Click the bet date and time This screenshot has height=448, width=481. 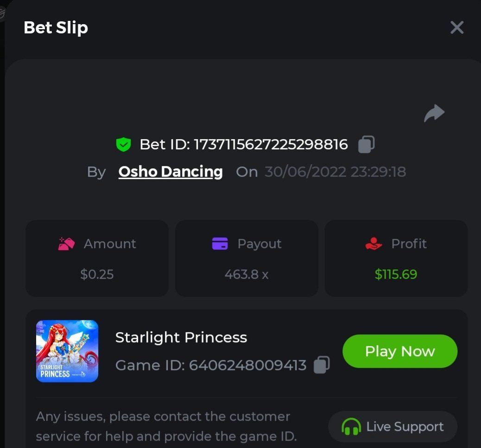point(335,172)
